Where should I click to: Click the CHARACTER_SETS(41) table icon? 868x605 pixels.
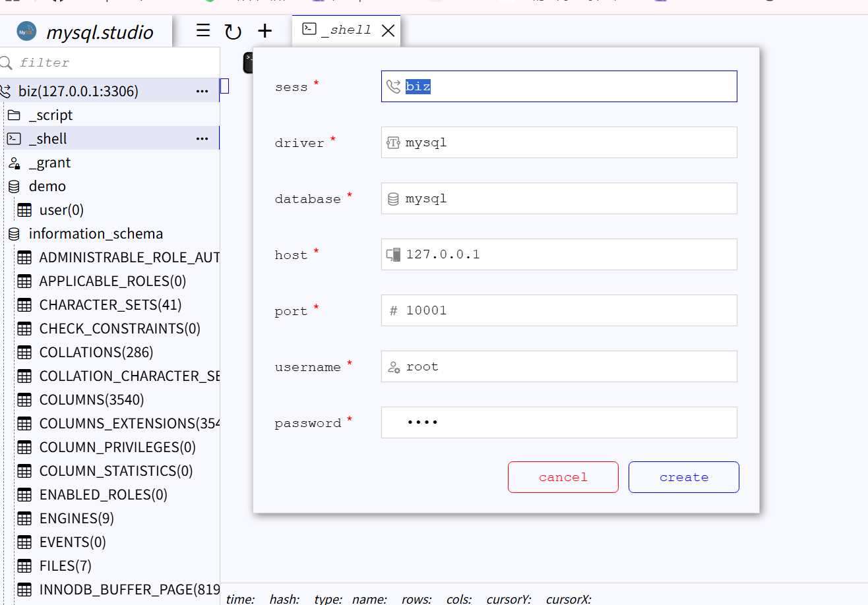(24, 305)
